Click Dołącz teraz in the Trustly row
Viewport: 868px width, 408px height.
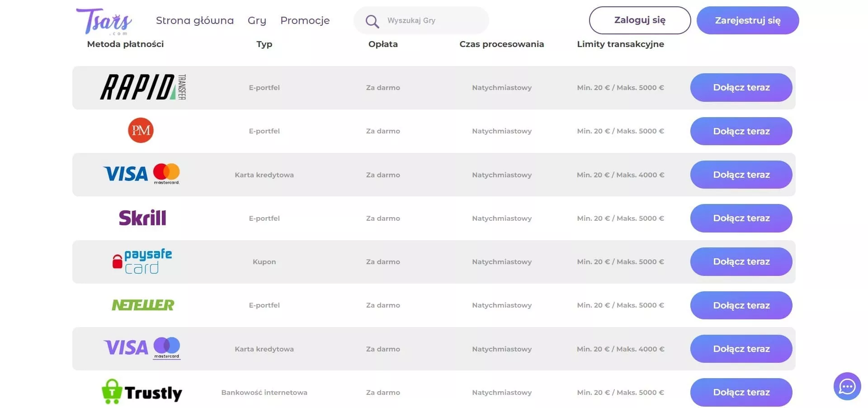[x=741, y=392]
